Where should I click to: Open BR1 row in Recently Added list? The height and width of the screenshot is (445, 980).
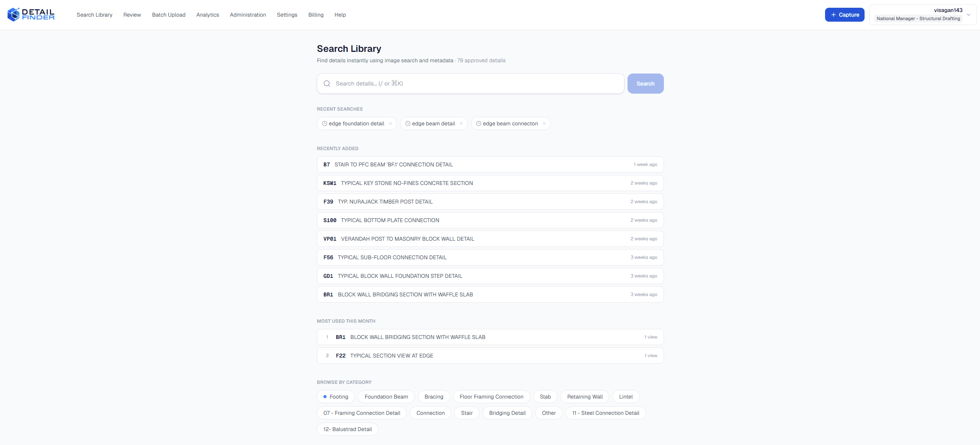[x=490, y=294]
